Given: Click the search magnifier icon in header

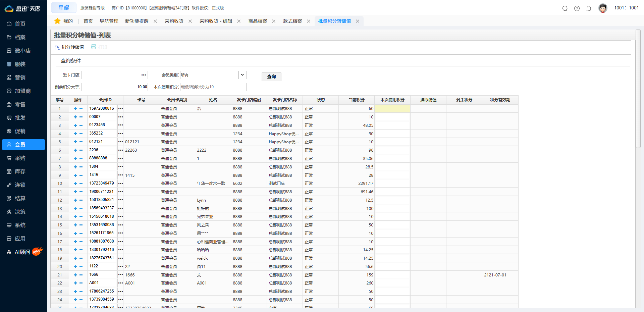Looking at the screenshot, I should [x=565, y=8].
